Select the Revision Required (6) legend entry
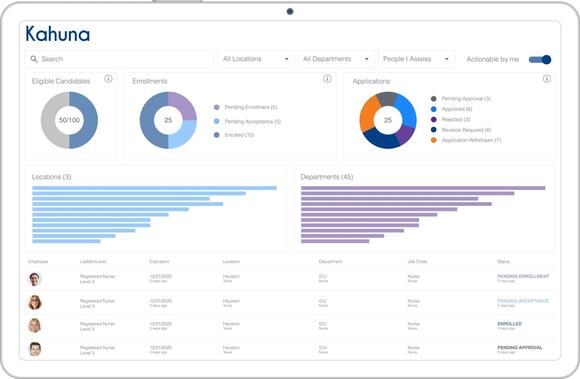580x379 pixels. (461, 130)
